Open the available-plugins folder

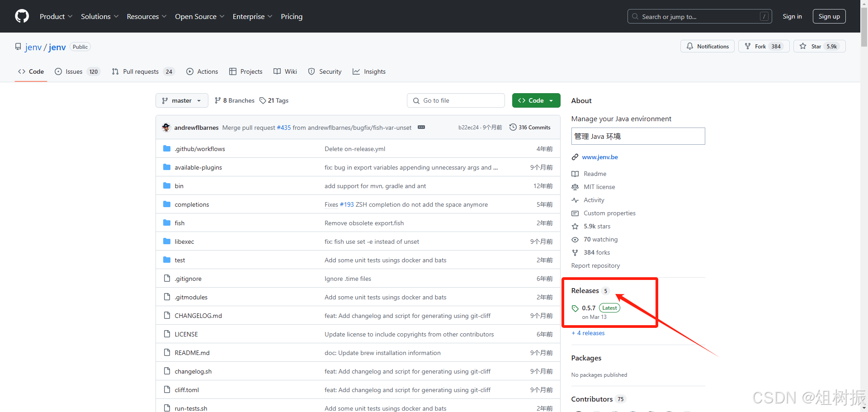coord(198,167)
